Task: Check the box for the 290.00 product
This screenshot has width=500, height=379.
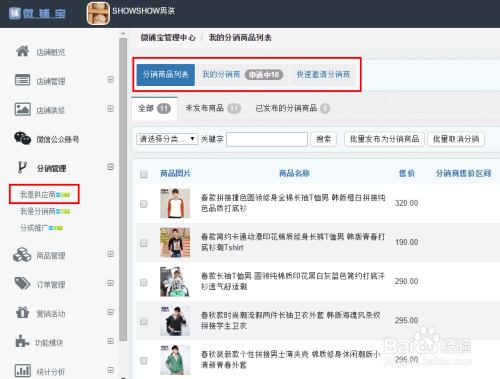Action: click(144, 282)
